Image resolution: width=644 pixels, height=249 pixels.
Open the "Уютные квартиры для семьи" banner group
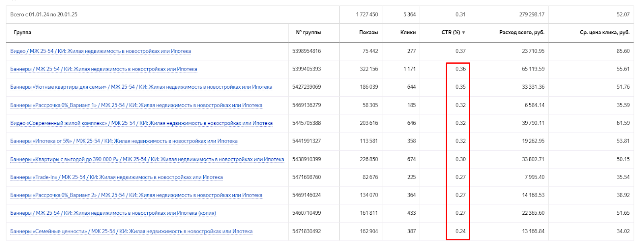click(x=141, y=87)
